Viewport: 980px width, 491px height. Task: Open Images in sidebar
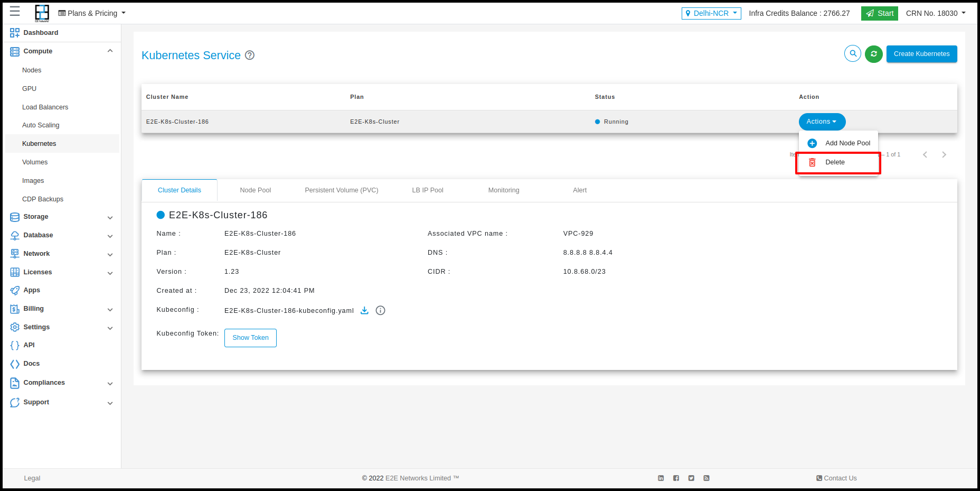click(33, 181)
